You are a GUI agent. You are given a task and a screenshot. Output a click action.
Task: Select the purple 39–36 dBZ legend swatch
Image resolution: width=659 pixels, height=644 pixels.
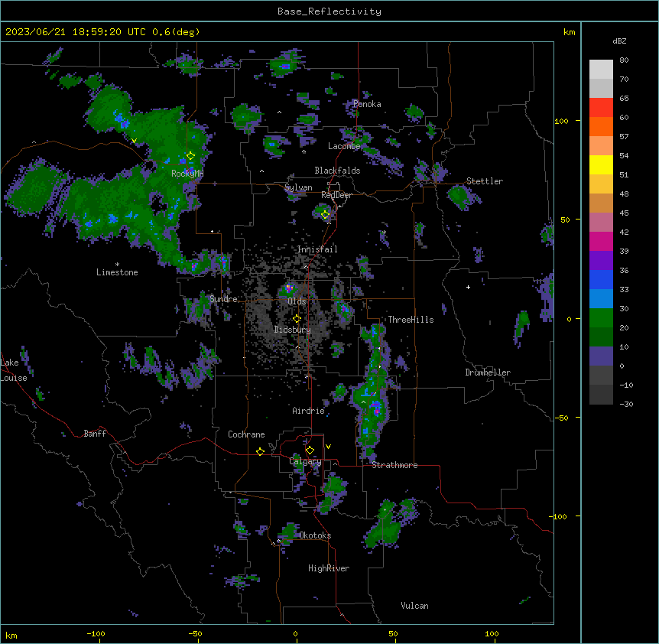pyautogui.click(x=601, y=261)
